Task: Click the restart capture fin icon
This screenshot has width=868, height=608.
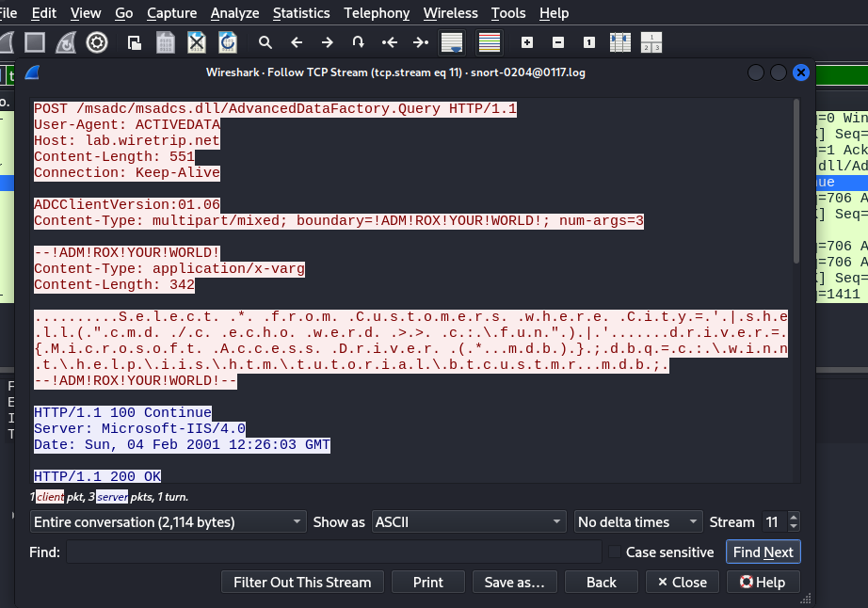Action: pyautogui.click(x=66, y=42)
